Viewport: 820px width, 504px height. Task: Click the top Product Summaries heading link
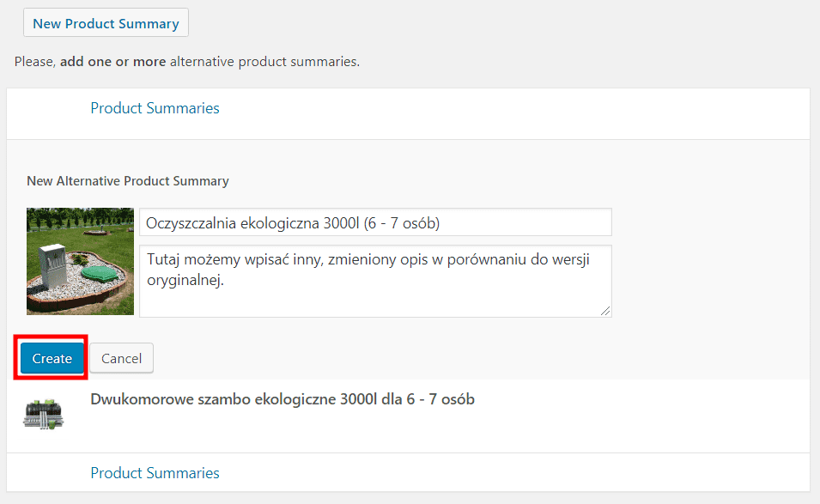(155, 107)
